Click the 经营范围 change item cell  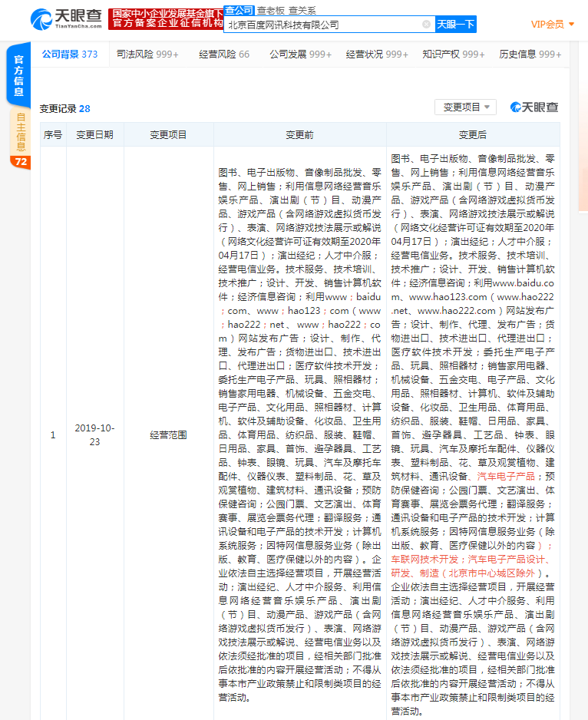point(169,435)
